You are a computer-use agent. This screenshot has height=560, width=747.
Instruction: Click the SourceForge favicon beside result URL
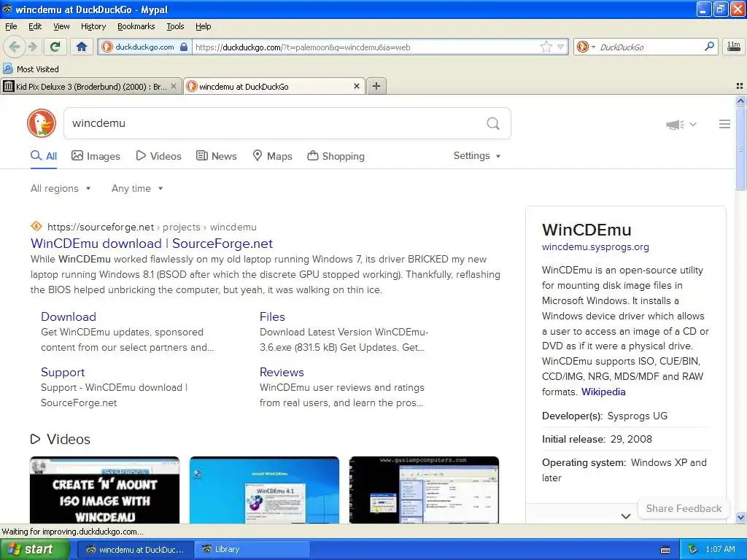(36, 226)
